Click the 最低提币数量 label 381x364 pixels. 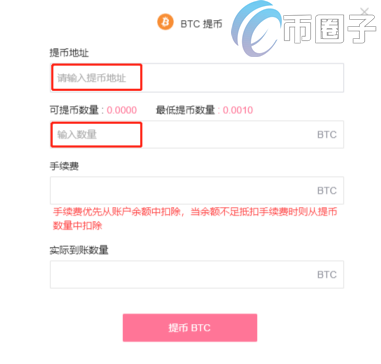pyautogui.click(x=185, y=110)
